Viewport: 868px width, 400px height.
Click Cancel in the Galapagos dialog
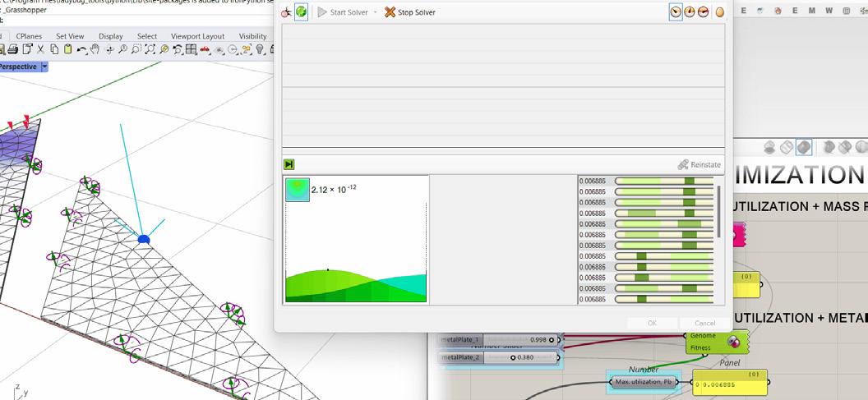[x=704, y=323]
